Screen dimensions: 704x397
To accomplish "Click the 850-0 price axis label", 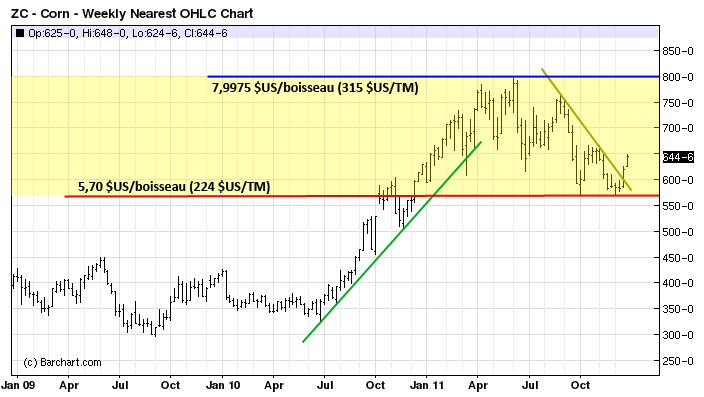I will click(x=678, y=51).
